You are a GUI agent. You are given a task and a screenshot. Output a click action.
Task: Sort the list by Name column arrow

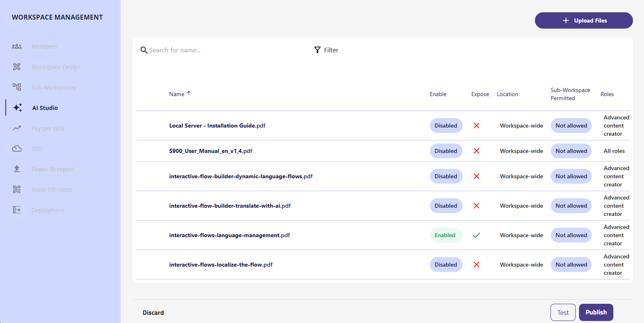189,93
